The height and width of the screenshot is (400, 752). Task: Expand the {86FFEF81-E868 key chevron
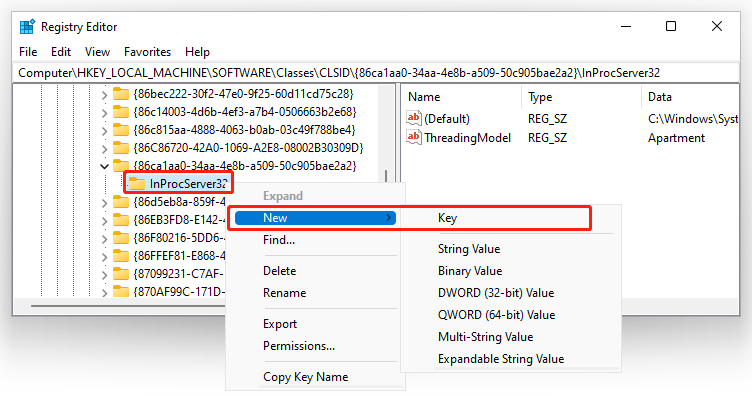pyautogui.click(x=104, y=257)
